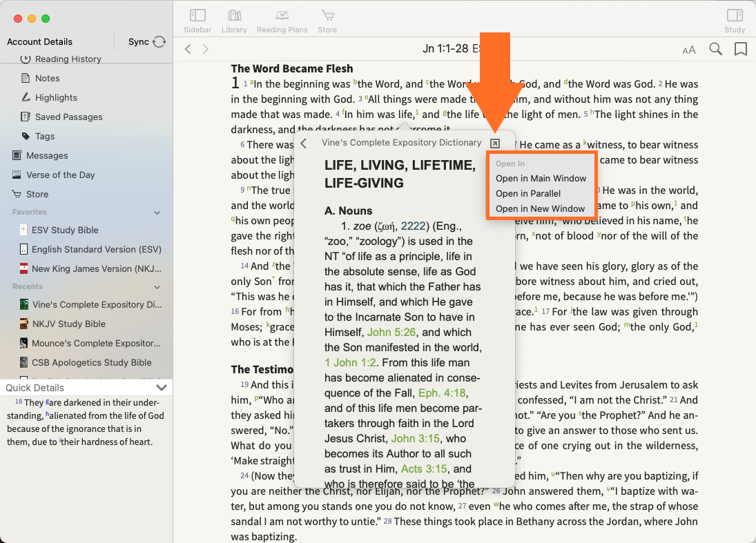Click the Open In icon of the dictionary popover
The image size is (756, 543).
(494, 143)
